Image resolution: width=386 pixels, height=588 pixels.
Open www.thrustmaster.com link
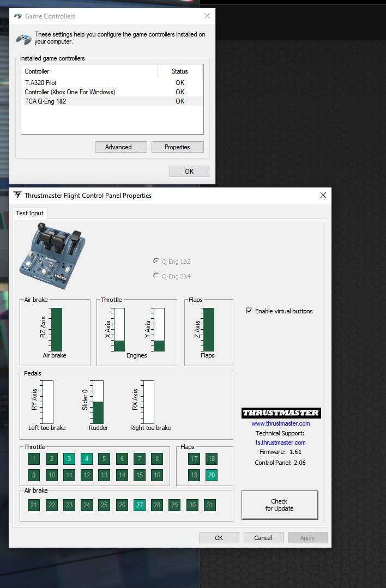(281, 423)
